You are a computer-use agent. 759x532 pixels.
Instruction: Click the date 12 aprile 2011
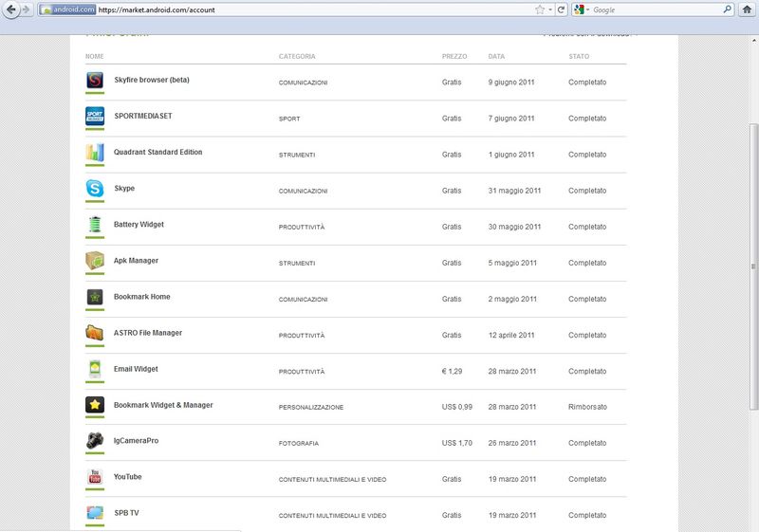tap(511, 335)
